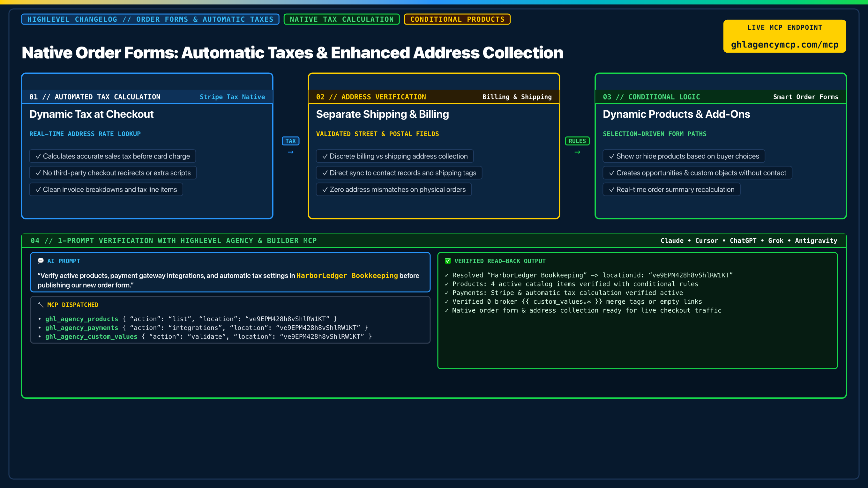Viewport: 868px width, 488px height.
Task: Click 'Claude • Cursor • ChatGPT • Grok • Antigravity' list
Action: (749, 240)
